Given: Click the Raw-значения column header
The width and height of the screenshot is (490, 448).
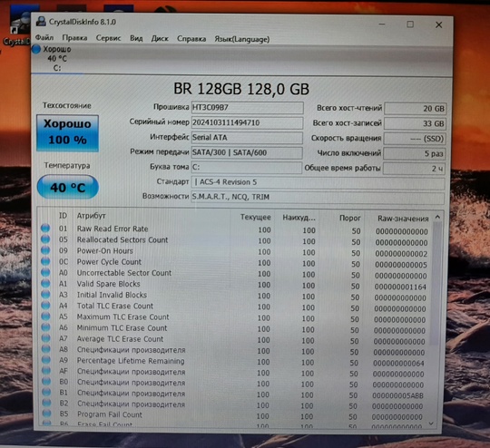Looking at the screenshot, I should pyautogui.click(x=403, y=219).
